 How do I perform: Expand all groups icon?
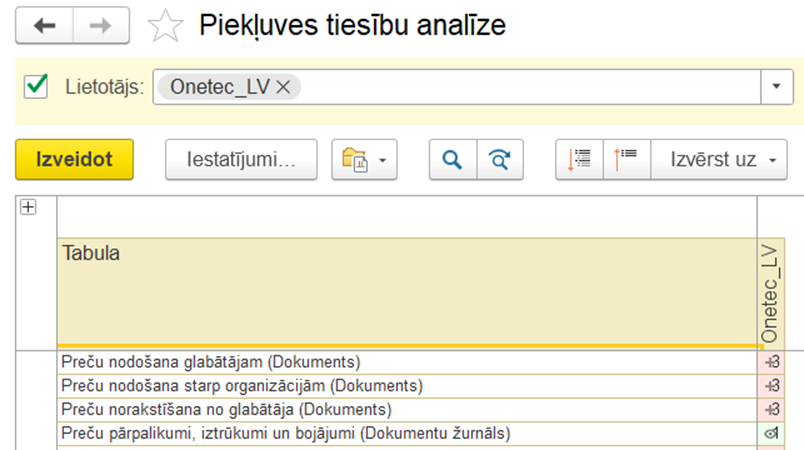click(579, 159)
